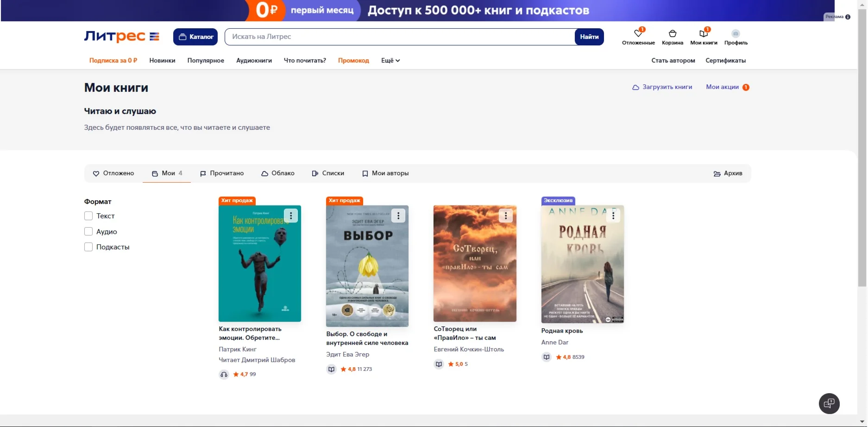This screenshot has width=868, height=427.
Task: Open the Промокод link
Action: [x=353, y=60]
